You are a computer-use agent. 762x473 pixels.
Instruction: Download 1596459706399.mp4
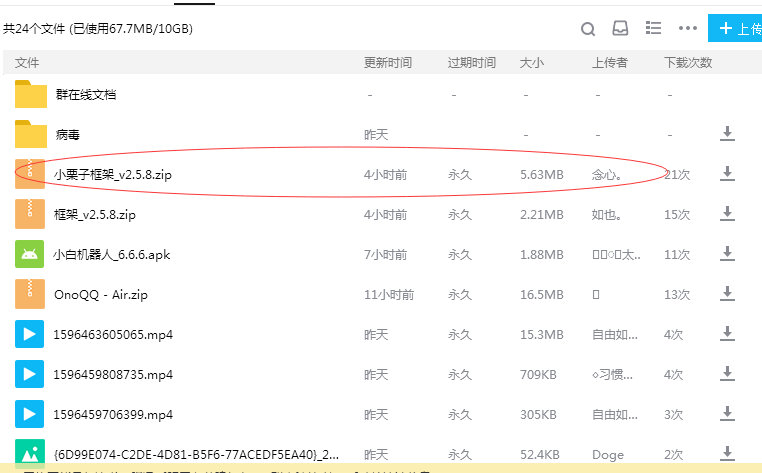point(727,413)
